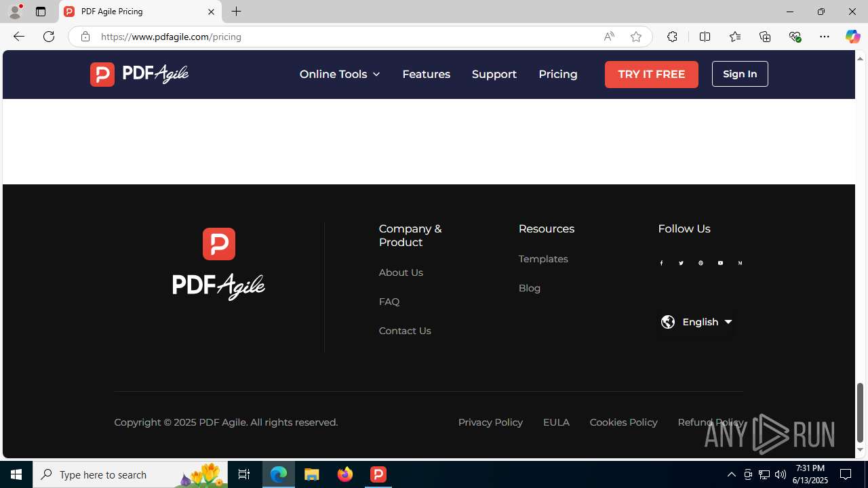Open the volume control in tray

click(781, 474)
